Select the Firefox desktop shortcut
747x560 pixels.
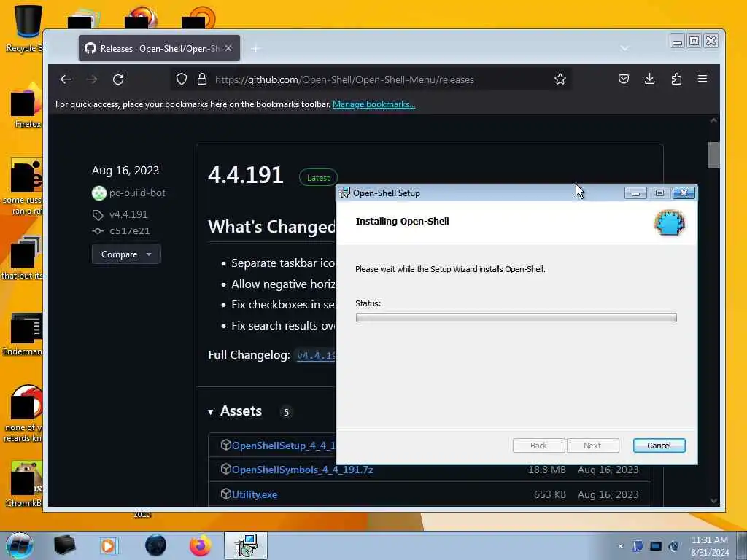pyautogui.click(x=26, y=106)
